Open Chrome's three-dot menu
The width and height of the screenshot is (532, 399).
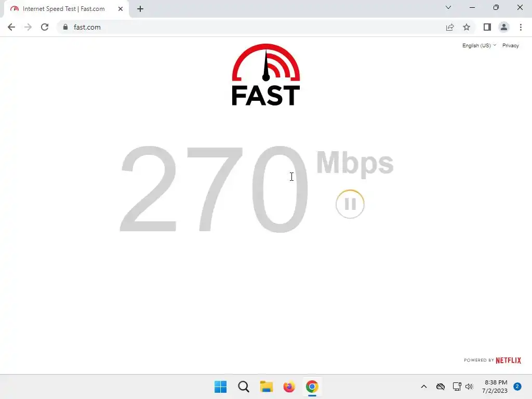pos(521,27)
